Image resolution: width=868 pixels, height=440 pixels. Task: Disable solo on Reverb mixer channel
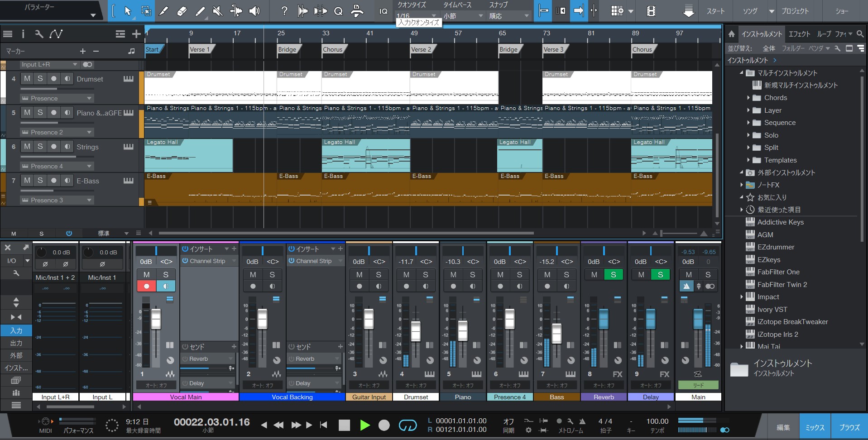[613, 275]
